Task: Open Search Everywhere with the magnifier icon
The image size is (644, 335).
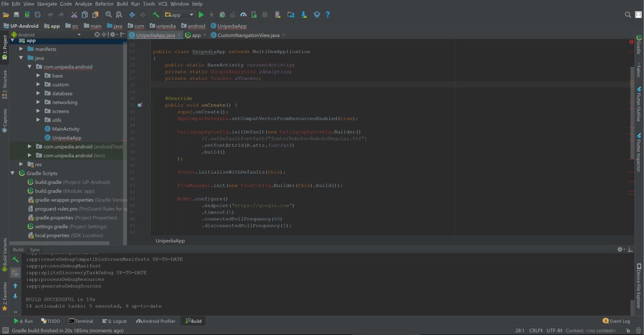Action: click(x=628, y=14)
